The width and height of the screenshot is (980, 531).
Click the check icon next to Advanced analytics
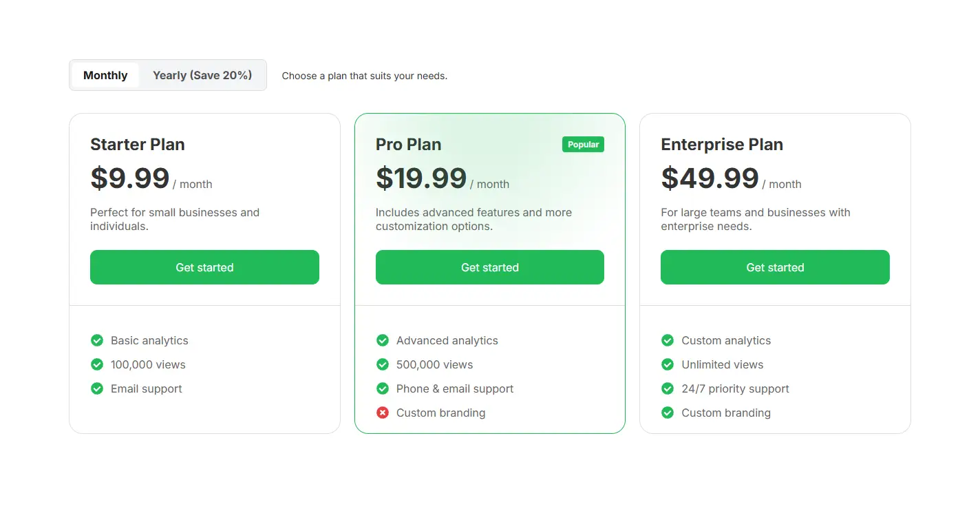point(383,340)
